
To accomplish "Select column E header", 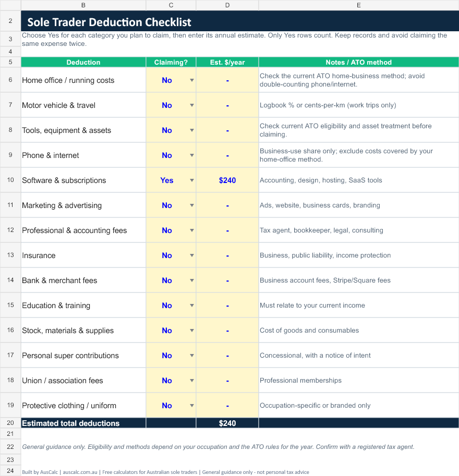I will (359, 5).
